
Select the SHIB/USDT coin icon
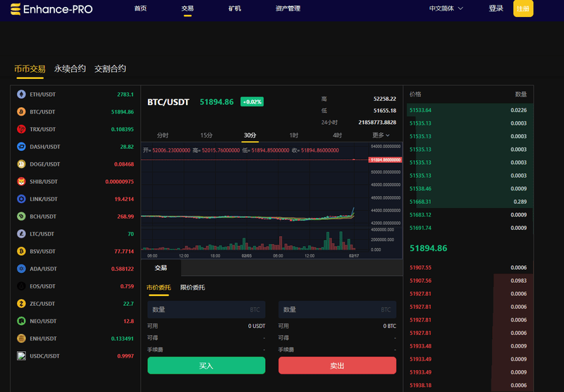(x=21, y=182)
